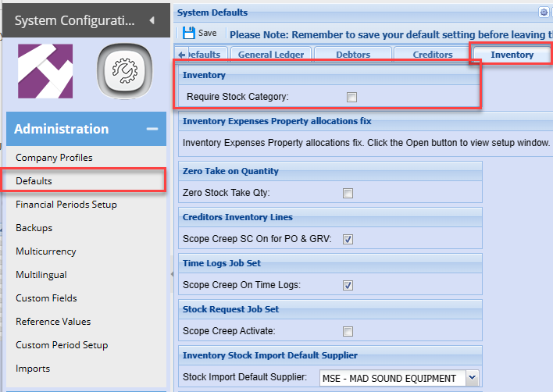Click the MSE - MAD SOUND EQUIPMENT field

coord(393,378)
